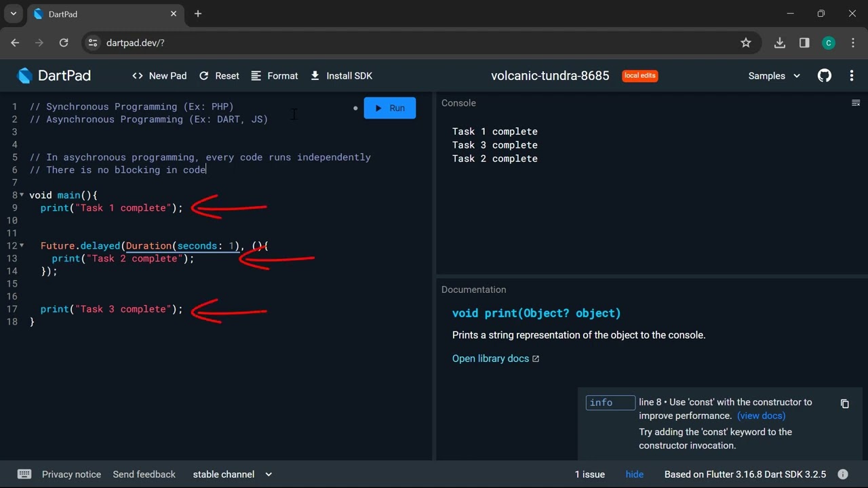Open library docs link
This screenshot has height=488, width=868.
click(x=496, y=359)
